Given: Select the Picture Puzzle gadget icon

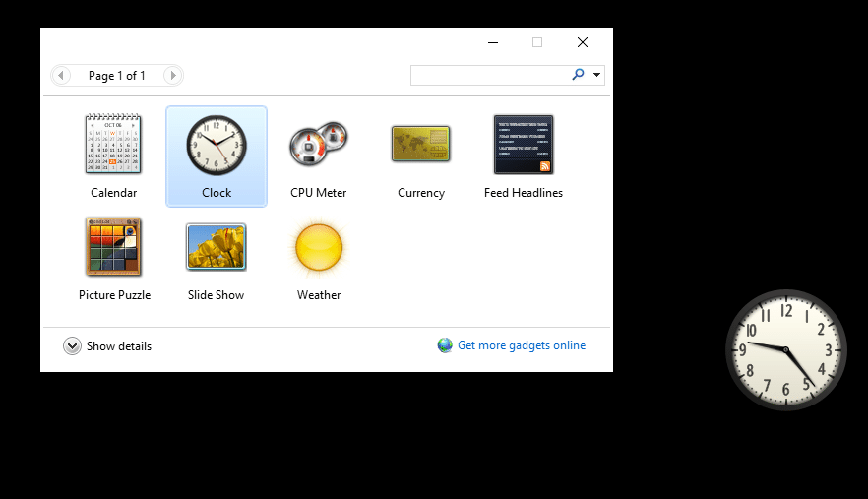Looking at the screenshot, I should [114, 247].
